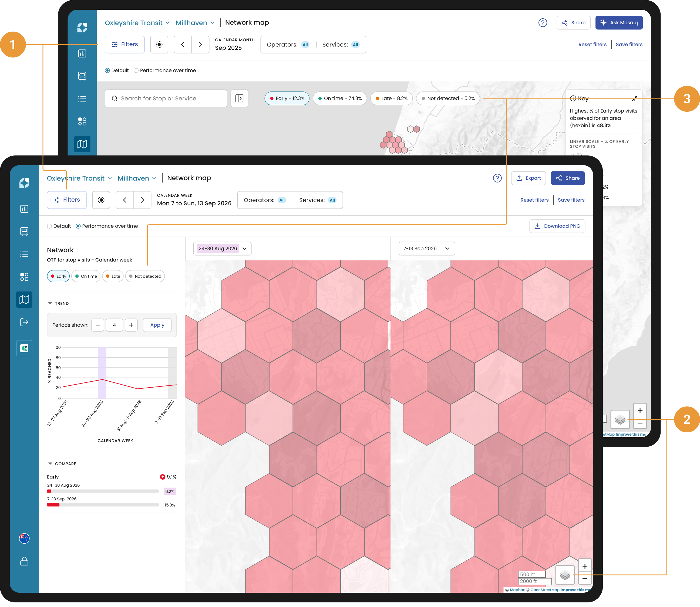Click the sign-out arrow icon in front sidebar
Screen dimensions: 700x607
[24, 322]
